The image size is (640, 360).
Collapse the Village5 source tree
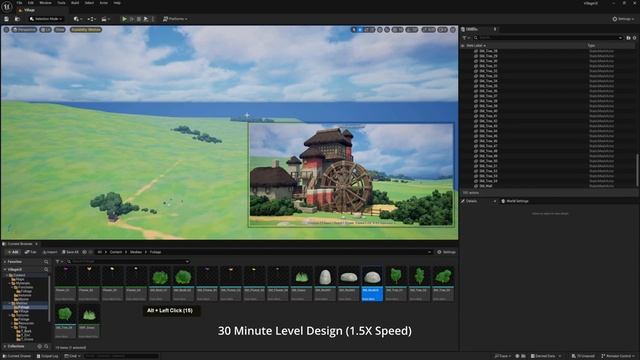coord(5,269)
